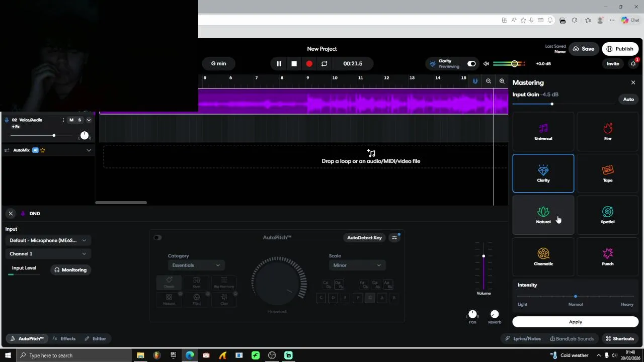Select the Natural mastering preset

coord(543,215)
